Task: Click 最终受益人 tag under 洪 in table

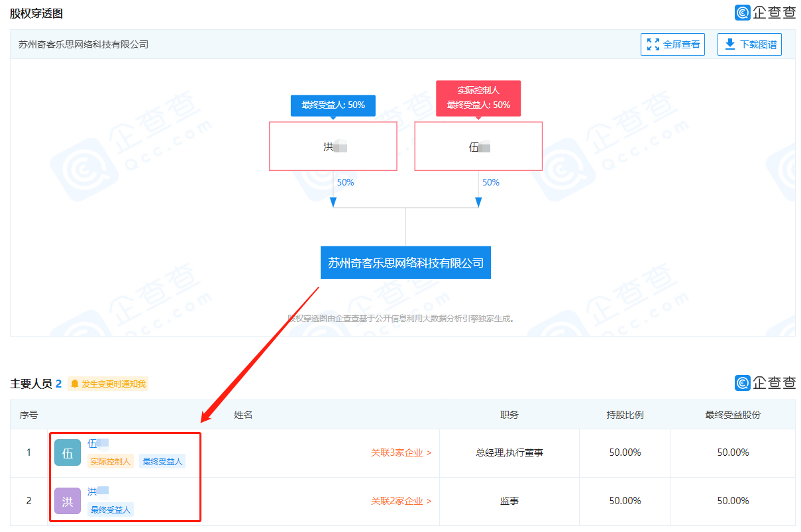Action: coord(111,509)
